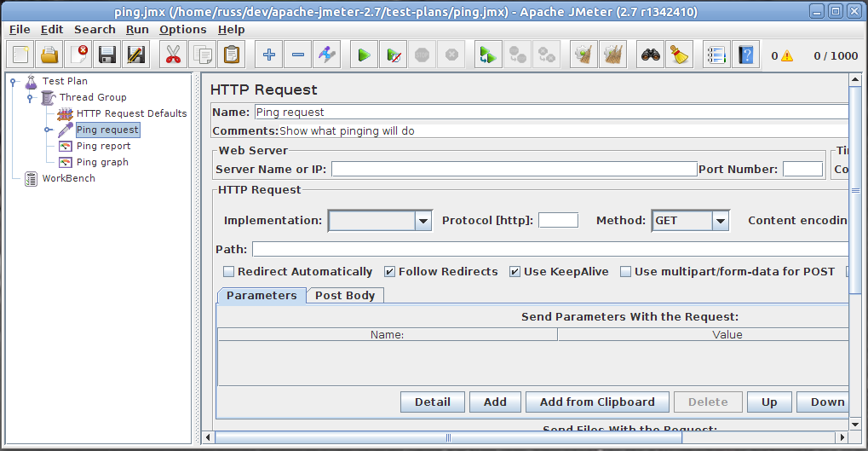Viewport: 868px width, 451px height.
Task: Collapse all nodes with minus icon
Action: (x=298, y=55)
